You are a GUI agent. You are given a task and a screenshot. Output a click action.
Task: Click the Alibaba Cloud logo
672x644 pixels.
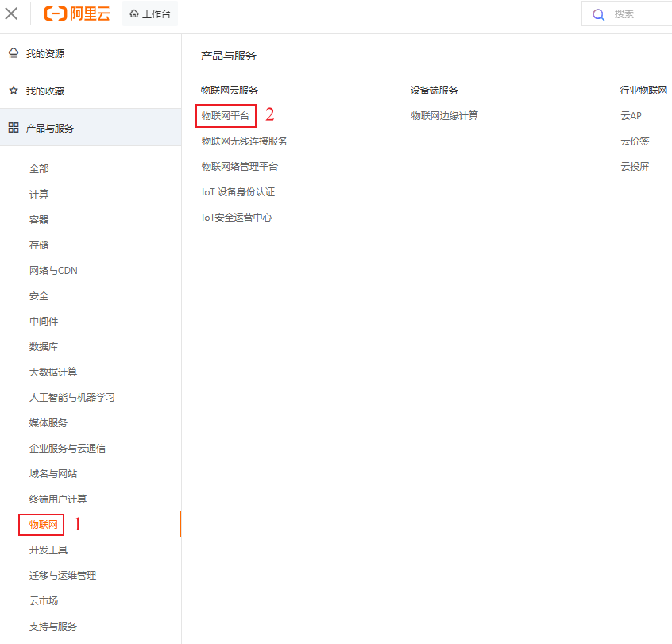(x=77, y=13)
